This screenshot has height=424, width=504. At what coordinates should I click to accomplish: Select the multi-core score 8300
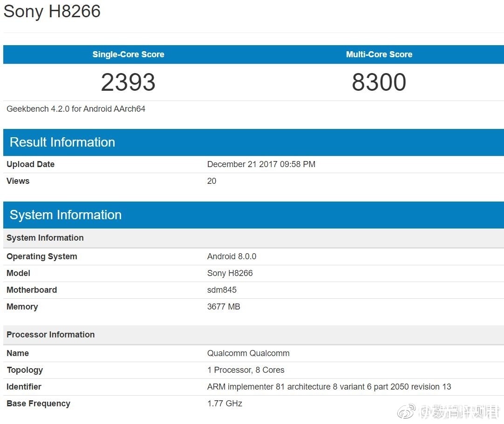point(379,82)
